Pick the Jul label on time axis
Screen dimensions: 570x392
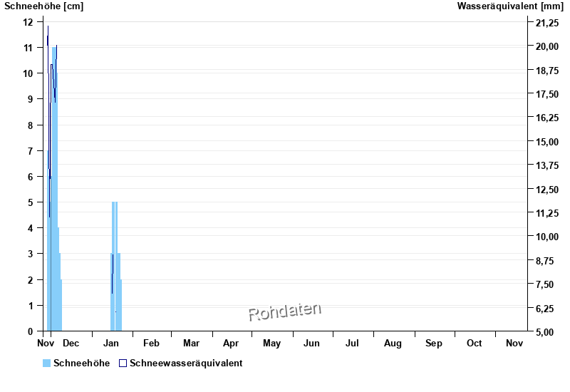click(352, 344)
